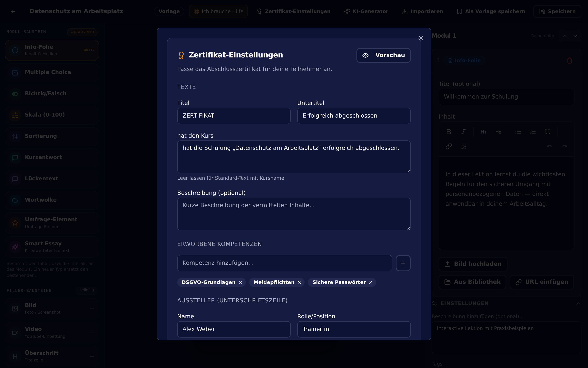Click the Rolle/Position field
588x368 pixels.
coord(354,329)
